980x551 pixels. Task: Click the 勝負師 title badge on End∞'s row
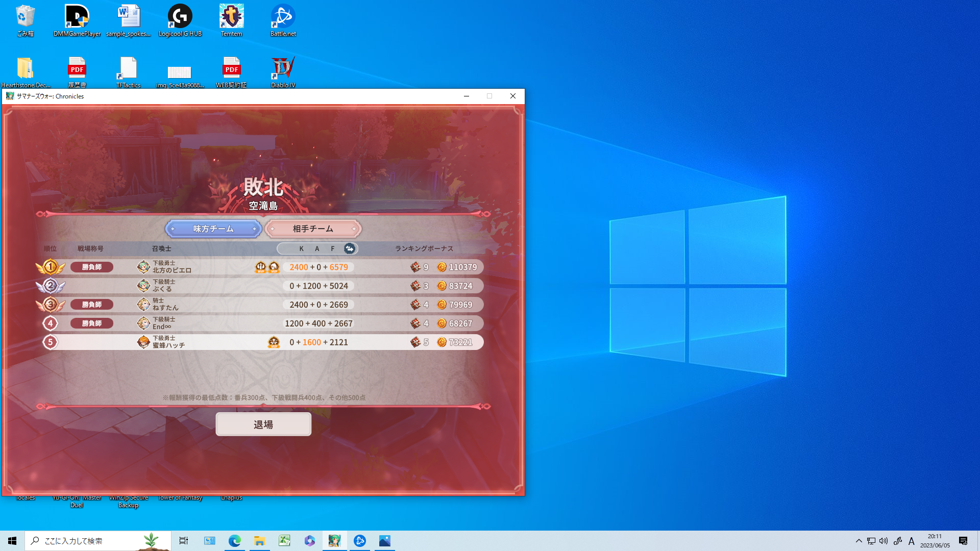click(92, 323)
